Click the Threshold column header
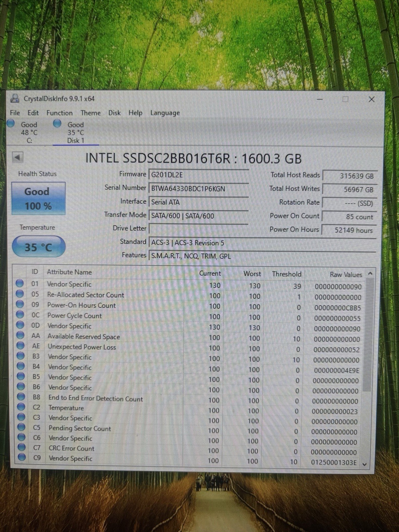This screenshot has width=399, height=532. point(287,274)
